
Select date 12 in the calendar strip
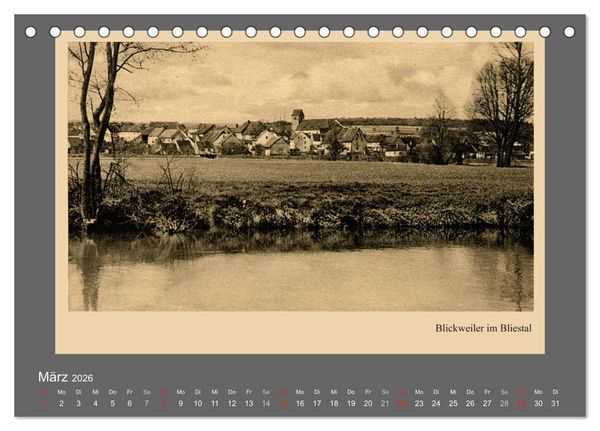pyautogui.click(x=232, y=403)
